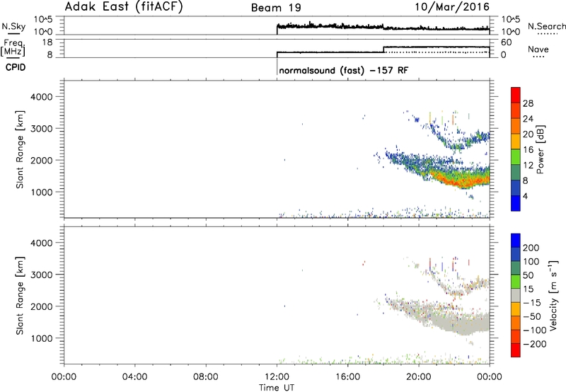Click the 'Adak East (fitACF)' title text
This screenshot has width=566, height=392.
(x=124, y=7)
